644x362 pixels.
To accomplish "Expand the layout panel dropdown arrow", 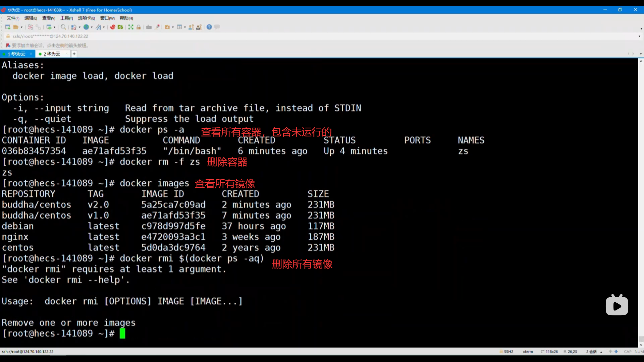I will pos(185,27).
